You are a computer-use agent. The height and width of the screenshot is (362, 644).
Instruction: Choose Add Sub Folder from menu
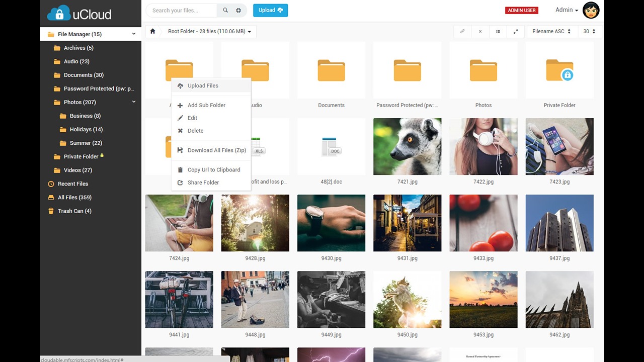point(206,105)
